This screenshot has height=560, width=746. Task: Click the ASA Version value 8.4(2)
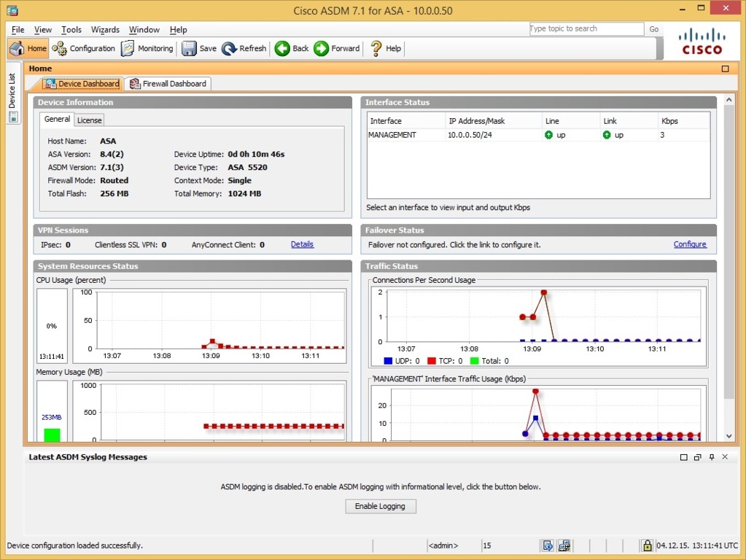tap(112, 154)
